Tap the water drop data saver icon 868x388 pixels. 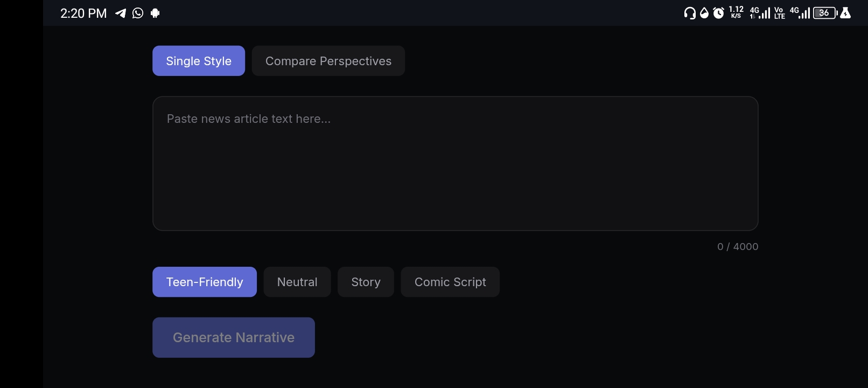click(x=704, y=13)
